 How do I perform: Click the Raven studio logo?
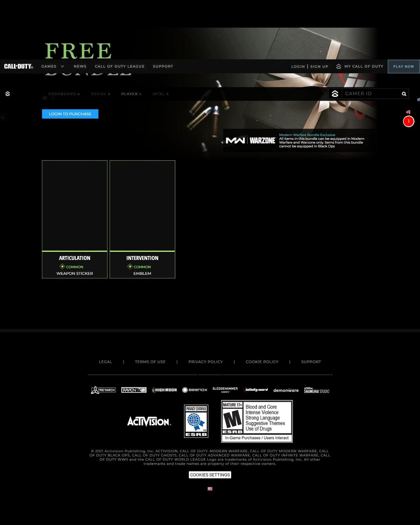tap(134, 390)
